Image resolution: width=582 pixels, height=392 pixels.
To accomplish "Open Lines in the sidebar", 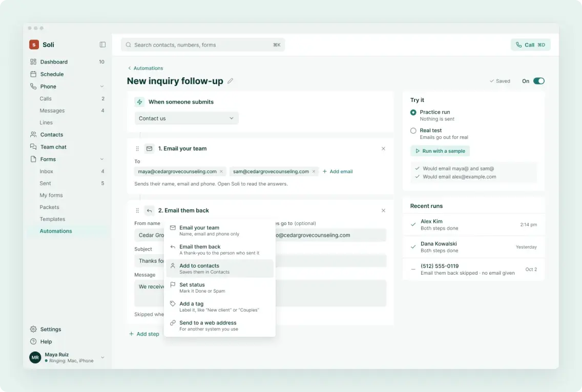I will 67,122.
